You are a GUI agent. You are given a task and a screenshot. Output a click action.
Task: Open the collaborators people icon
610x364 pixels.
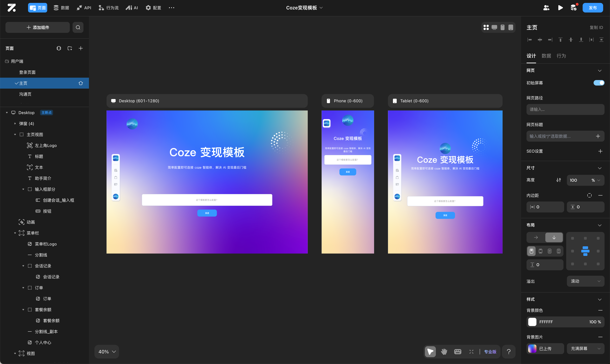click(x=546, y=8)
